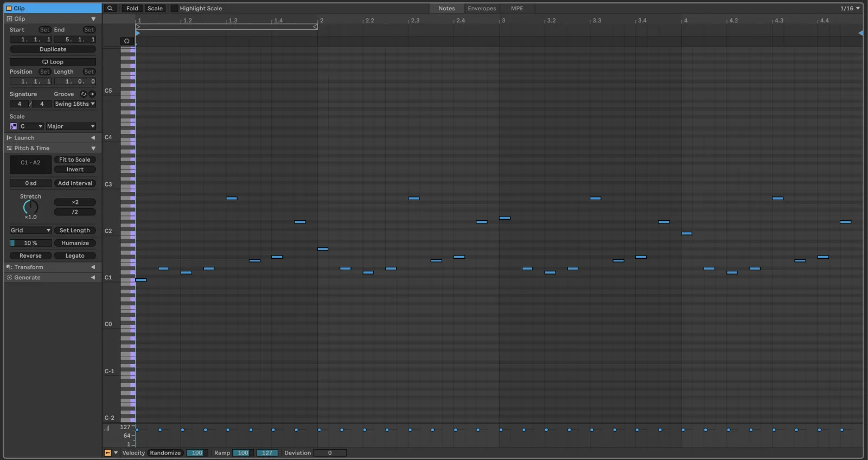868x460 pixels.
Task: Click the Duplicate button
Action: [x=53, y=49]
